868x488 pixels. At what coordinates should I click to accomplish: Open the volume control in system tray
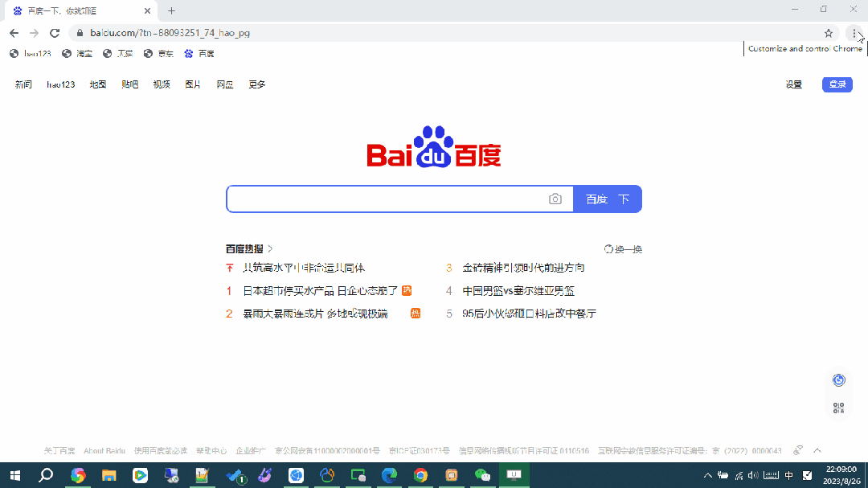click(x=753, y=475)
